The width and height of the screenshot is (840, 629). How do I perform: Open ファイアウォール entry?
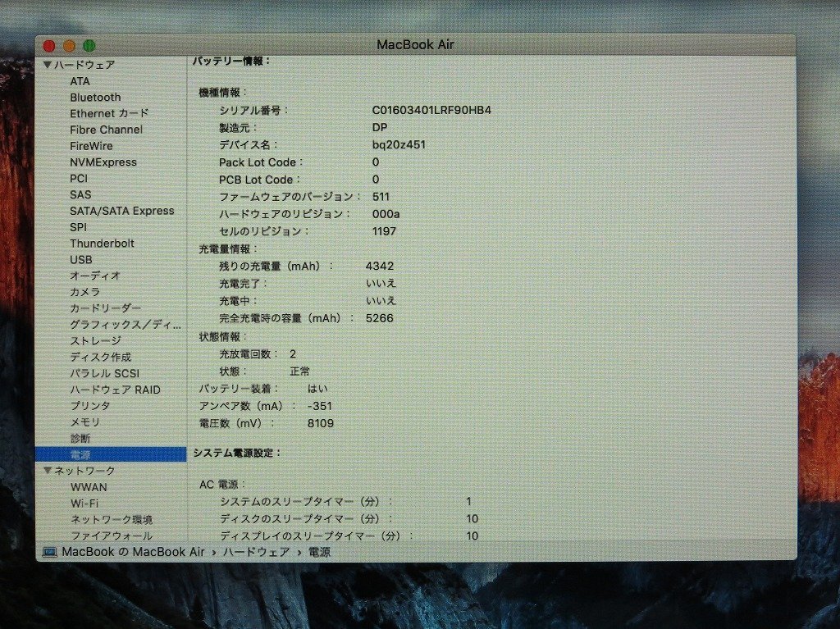tap(112, 536)
